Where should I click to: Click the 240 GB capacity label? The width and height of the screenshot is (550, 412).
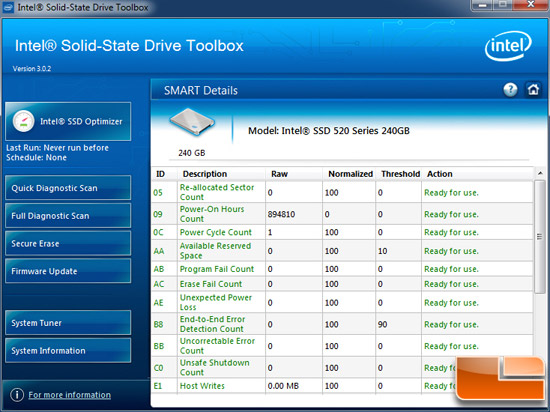192,153
